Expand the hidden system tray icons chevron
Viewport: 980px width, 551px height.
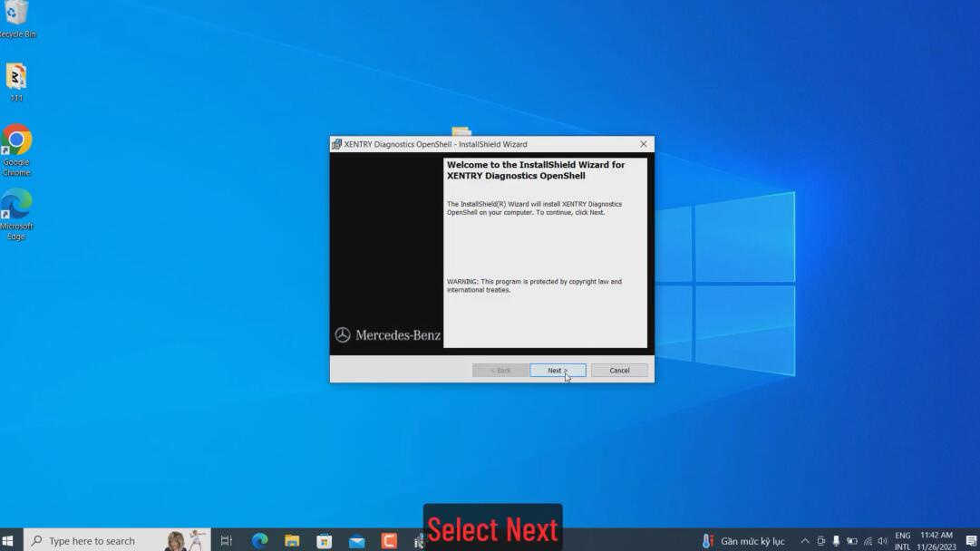[805, 541]
